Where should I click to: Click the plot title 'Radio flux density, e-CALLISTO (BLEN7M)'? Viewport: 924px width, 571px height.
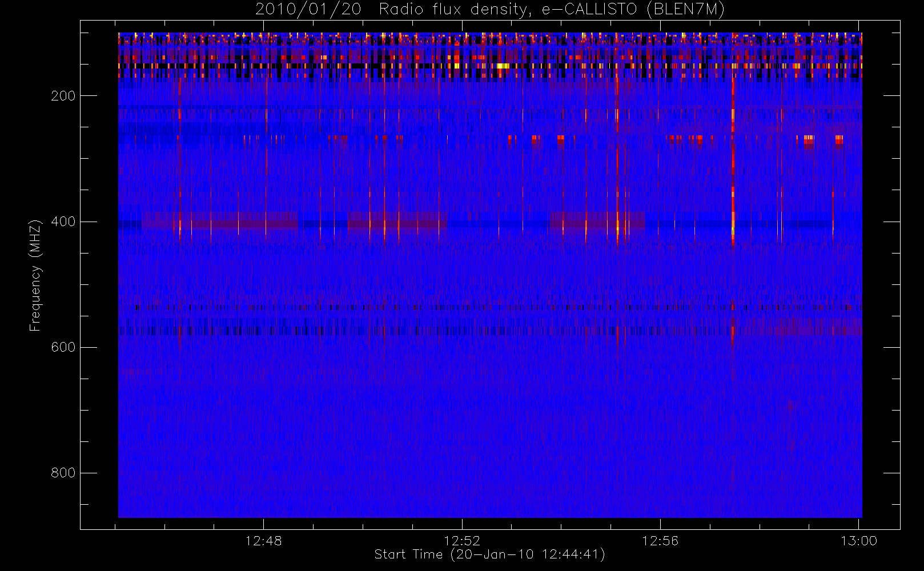tap(552, 10)
